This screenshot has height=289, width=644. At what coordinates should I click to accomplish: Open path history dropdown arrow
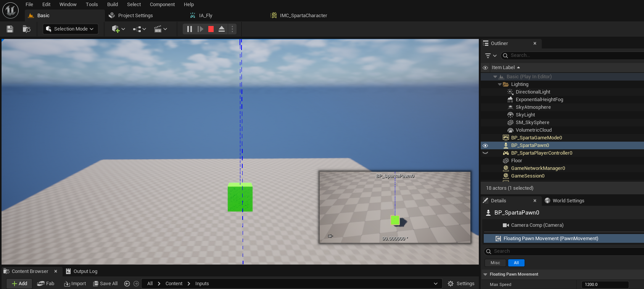click(x=436, y=284)
